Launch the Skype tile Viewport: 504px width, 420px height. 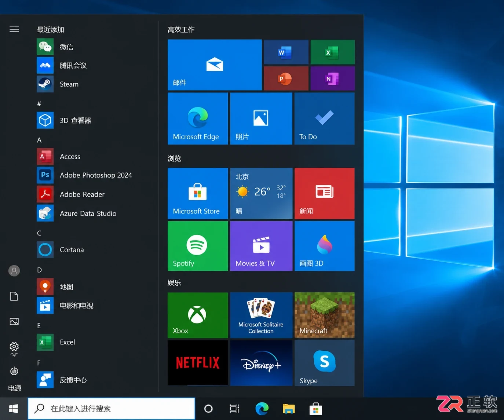coord(325,363)
